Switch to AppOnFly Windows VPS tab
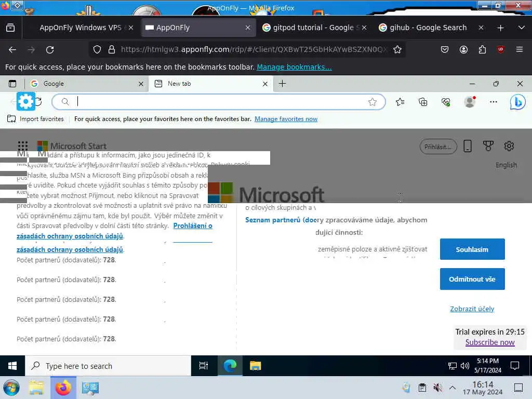Viewport: 532px width, 399px height. (x=80, y=28)
